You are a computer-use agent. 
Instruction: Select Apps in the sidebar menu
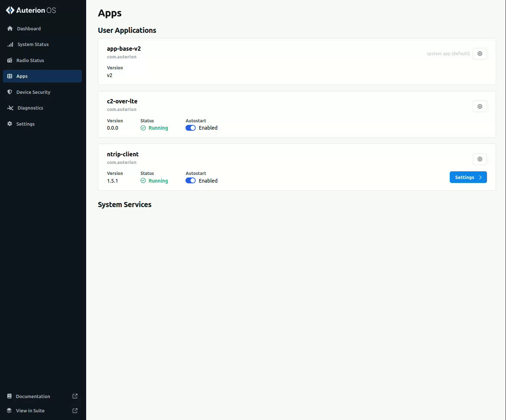pos(22,76)
